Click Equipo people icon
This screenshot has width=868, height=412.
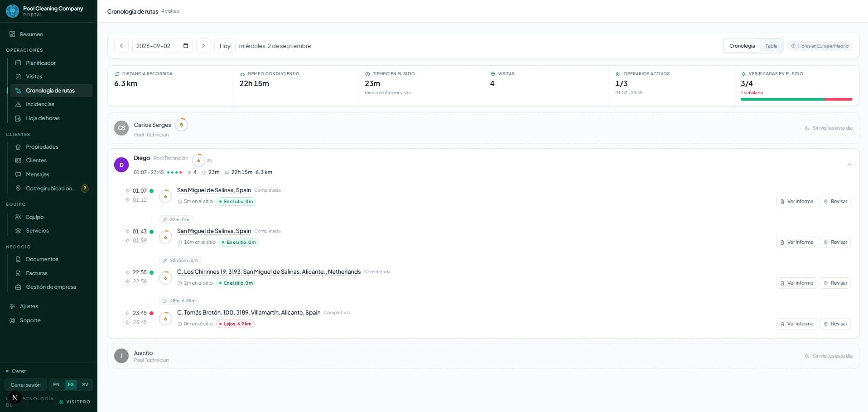(18, 217)
